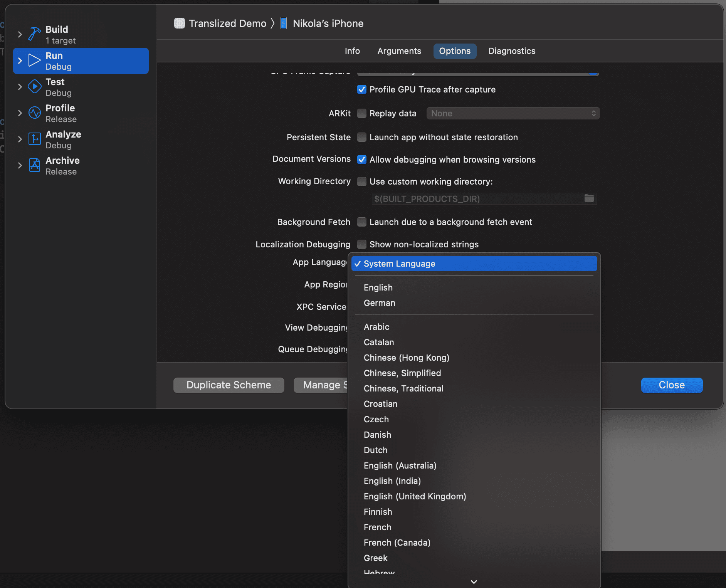Choose English (Australia) language
The width and height of the screenshot is (726, 588).
tap(474, 465)
